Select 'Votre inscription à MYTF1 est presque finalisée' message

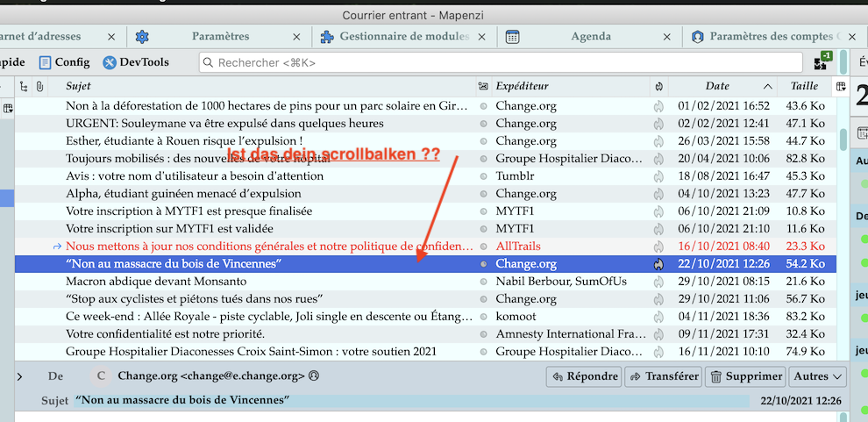click(425, 211)
